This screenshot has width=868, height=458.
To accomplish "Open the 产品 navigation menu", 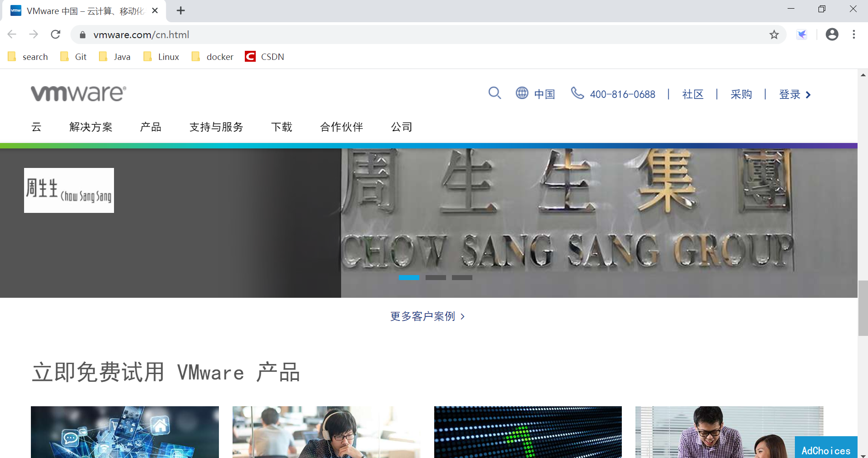I will point(150,127).
